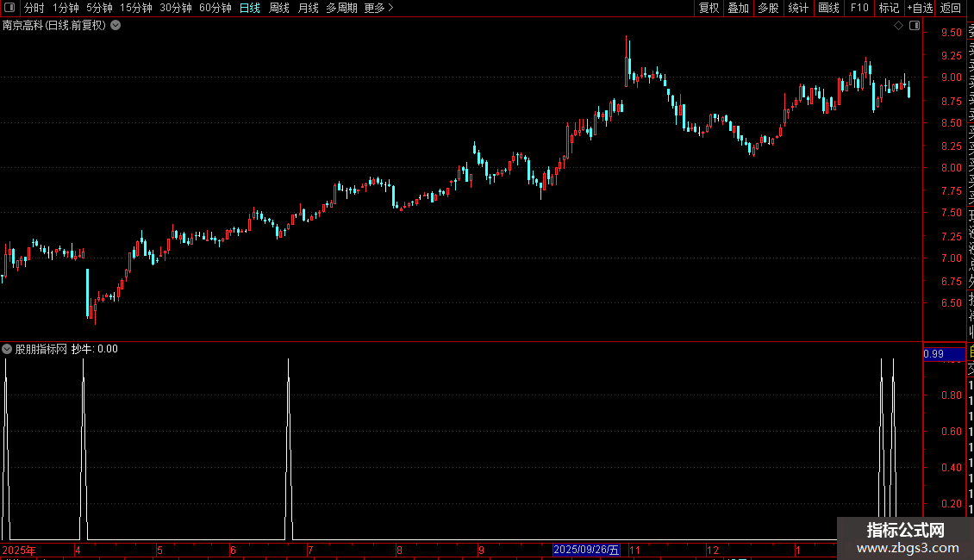Screen dimensions: 974x560
Task: Click the 叠加 overlay button
Action: coord(739,8)
